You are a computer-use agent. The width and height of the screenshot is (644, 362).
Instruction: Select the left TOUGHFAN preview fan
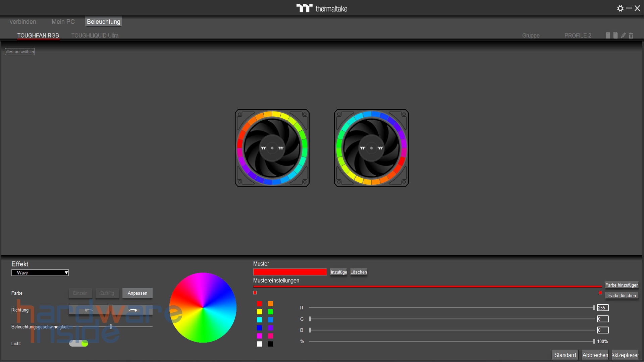pyautogui.click(x=272, y=148)
